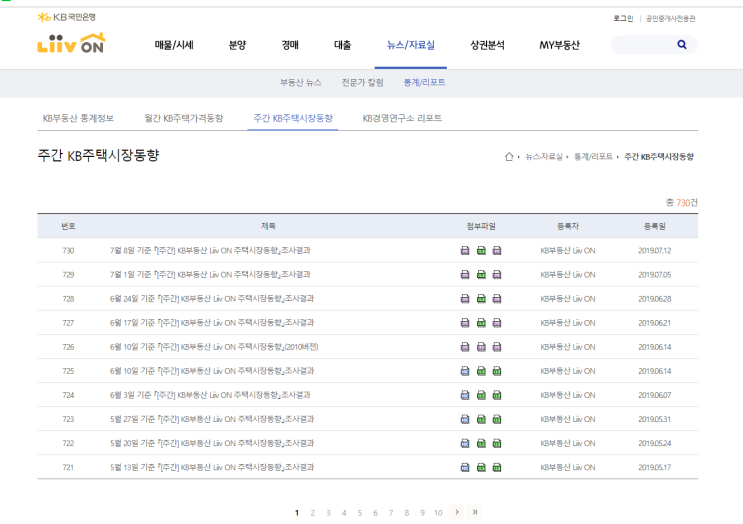The image size is (743, 524).
Task: Open the 경매 menu
Action: 290,45
